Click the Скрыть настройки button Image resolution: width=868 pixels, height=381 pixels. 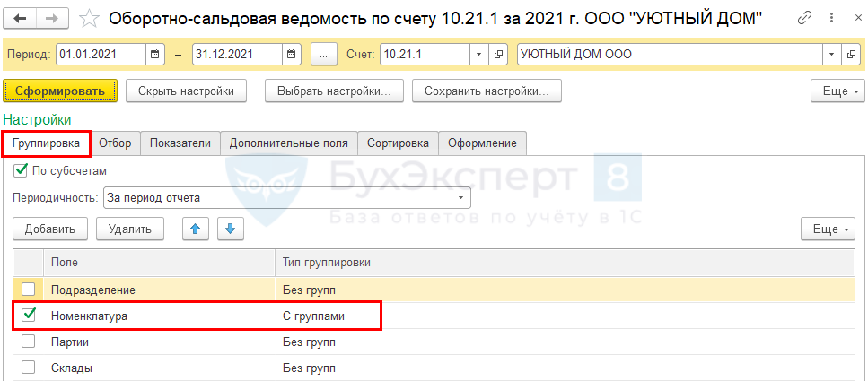tap(192, 91)
